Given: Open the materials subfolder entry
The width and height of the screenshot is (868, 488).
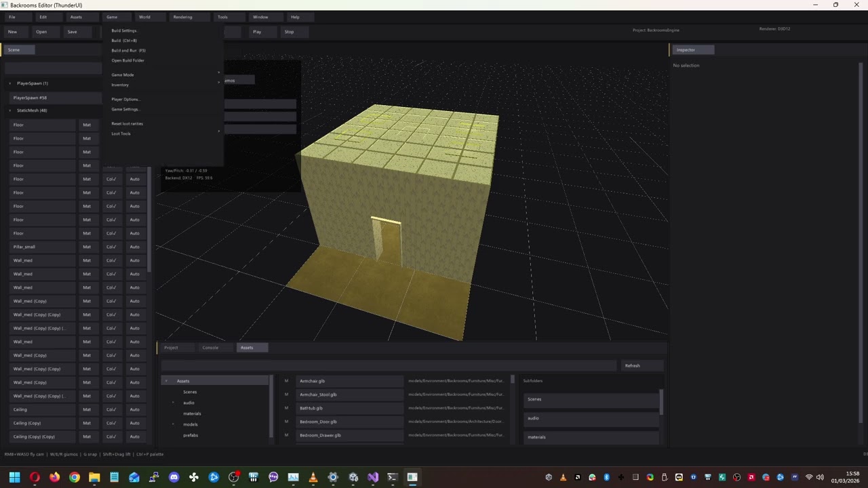Looking at the screenshot, I should pos(591,437).
